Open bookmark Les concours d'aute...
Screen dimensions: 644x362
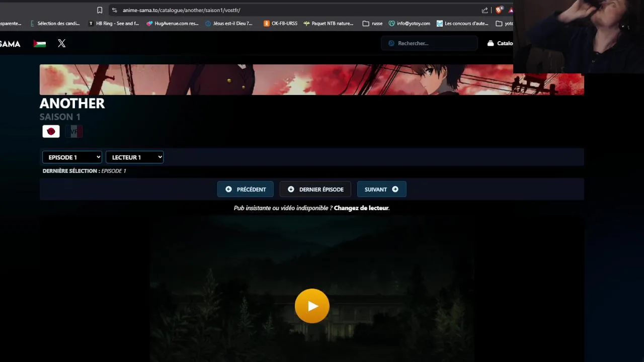click(462, 23)
